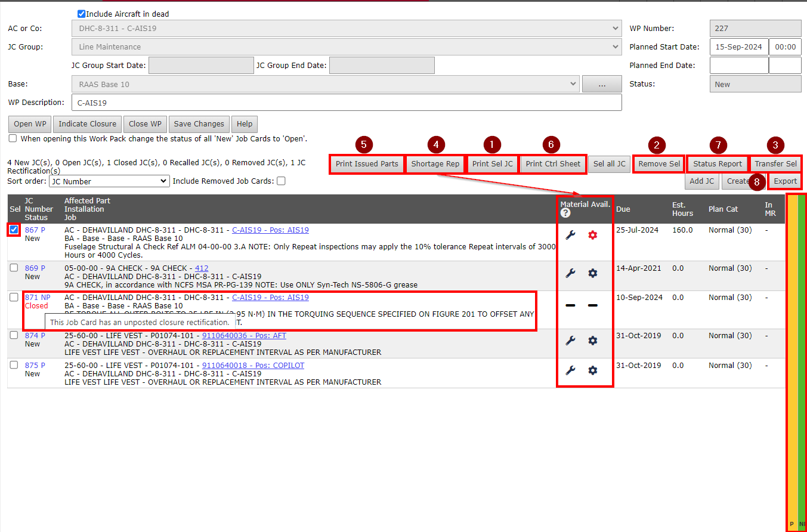Click the gear icon for job card 874
The image size is (807, 532).
[592, 341]
